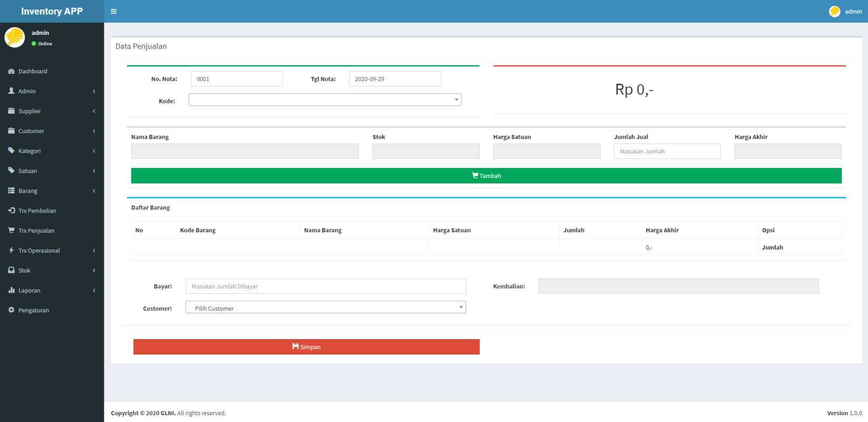Open the Dashboard menu item
This screenshot has height=422, width=868.
[52, 71]
